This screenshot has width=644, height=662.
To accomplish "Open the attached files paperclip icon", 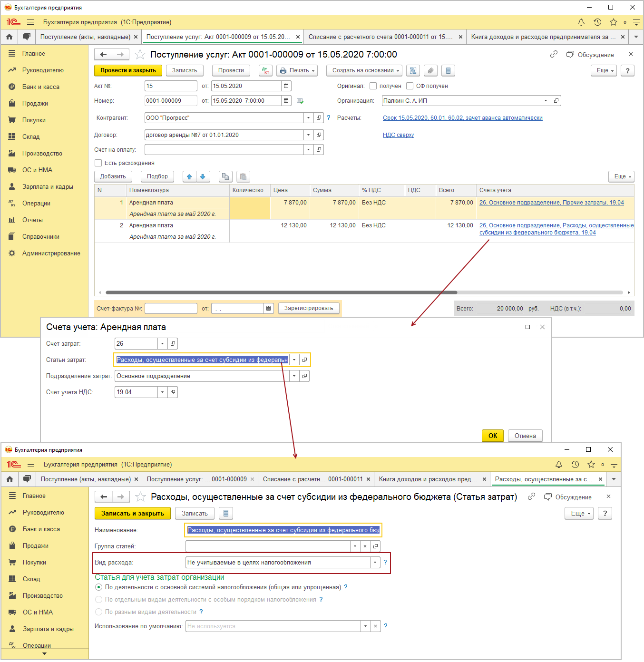I will tap(430, 70).
